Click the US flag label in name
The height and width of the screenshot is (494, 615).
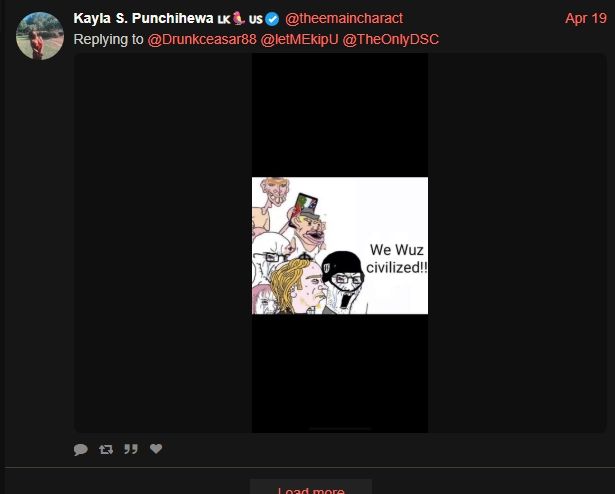[256, 19]
